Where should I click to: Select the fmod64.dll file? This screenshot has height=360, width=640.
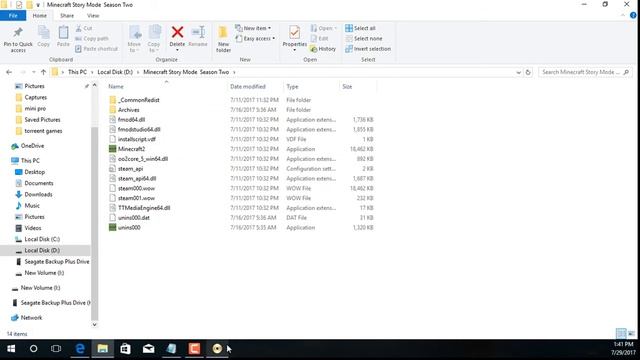point(131,120)
